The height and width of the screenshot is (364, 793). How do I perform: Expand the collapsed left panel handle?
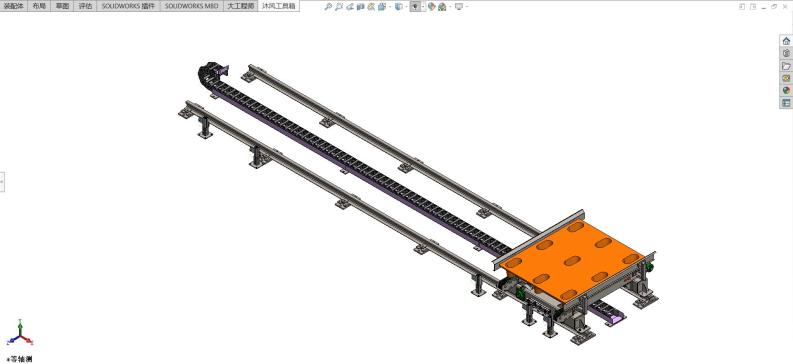[x=2, y=181]
